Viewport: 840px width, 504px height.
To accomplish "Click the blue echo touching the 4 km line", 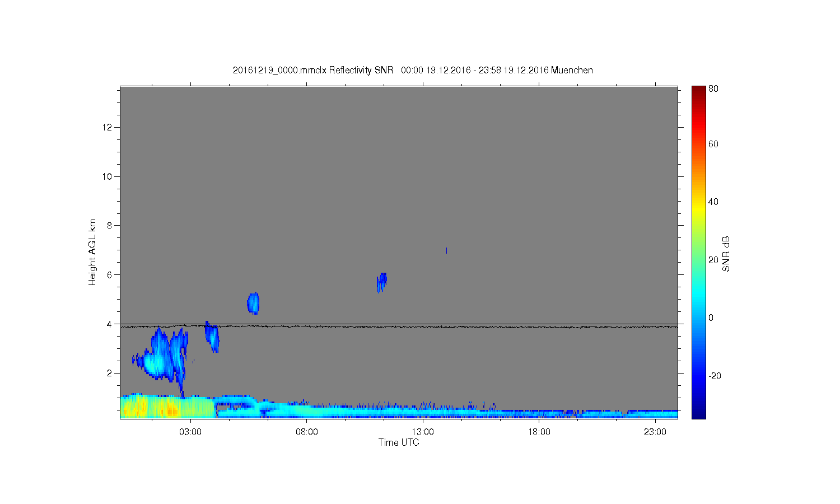I will pyautogui.click(x=212, y=337).
